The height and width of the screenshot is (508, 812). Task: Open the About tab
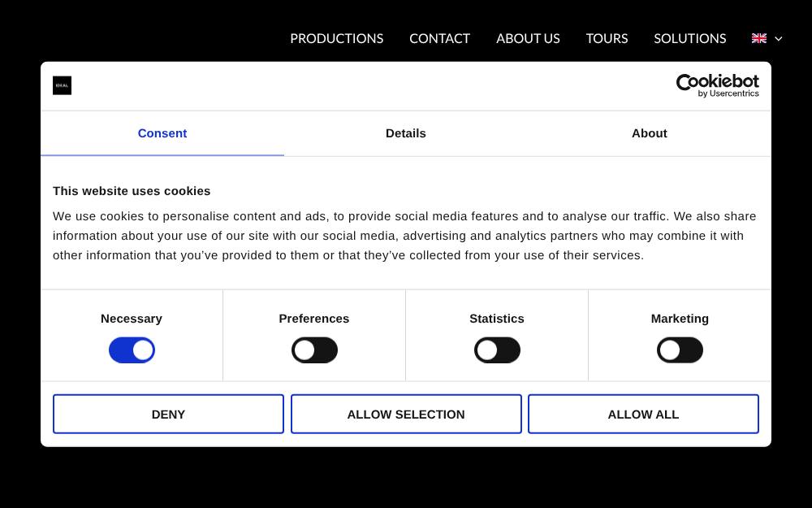coord(650,133)
